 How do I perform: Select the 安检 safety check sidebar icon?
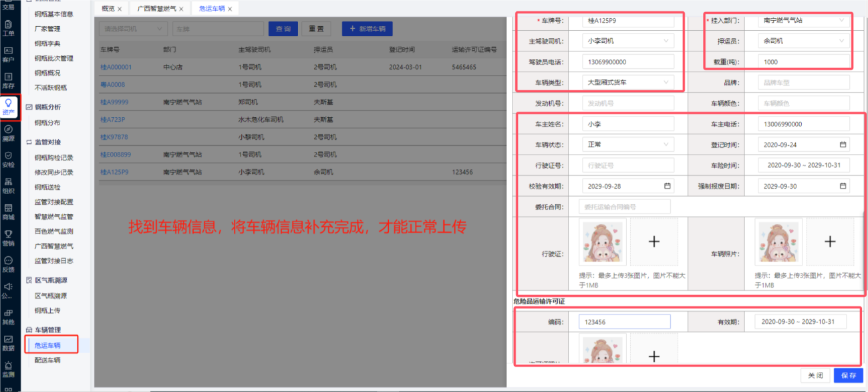(x=9, y=159)
